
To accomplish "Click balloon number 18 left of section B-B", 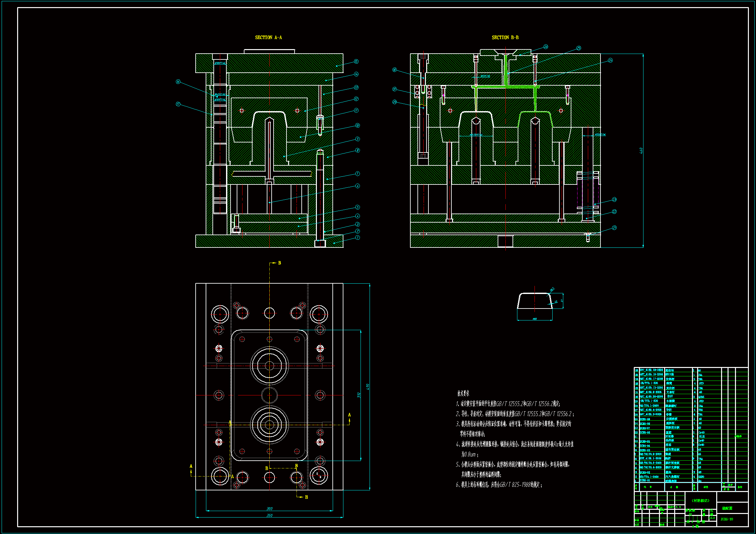I will (x=394, y=70).
